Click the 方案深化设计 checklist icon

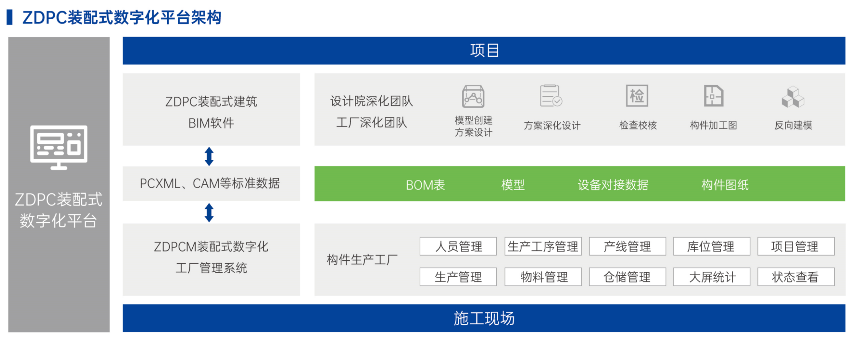point(551,96)
